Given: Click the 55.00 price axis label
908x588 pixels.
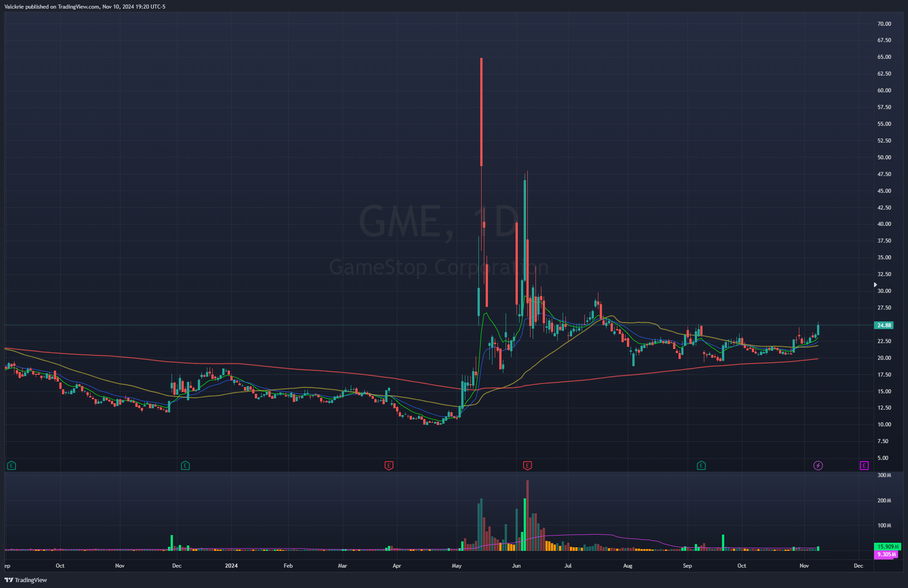Looking at the screenshot, I should pyautogui.click(x=884, y=124).
